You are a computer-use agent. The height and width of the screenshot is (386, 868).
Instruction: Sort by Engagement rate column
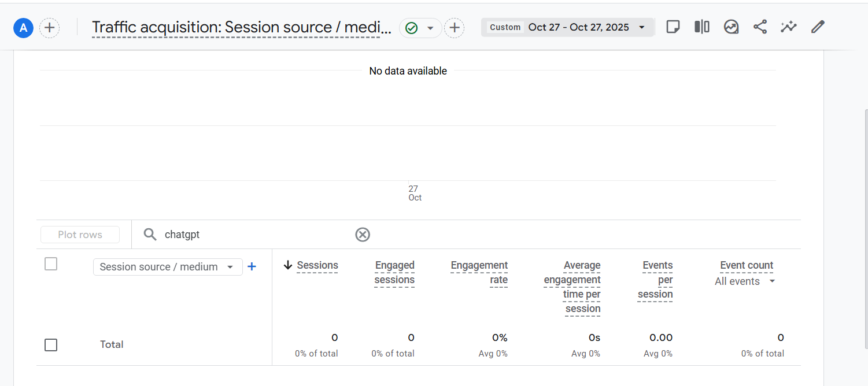tap(479, 272)
